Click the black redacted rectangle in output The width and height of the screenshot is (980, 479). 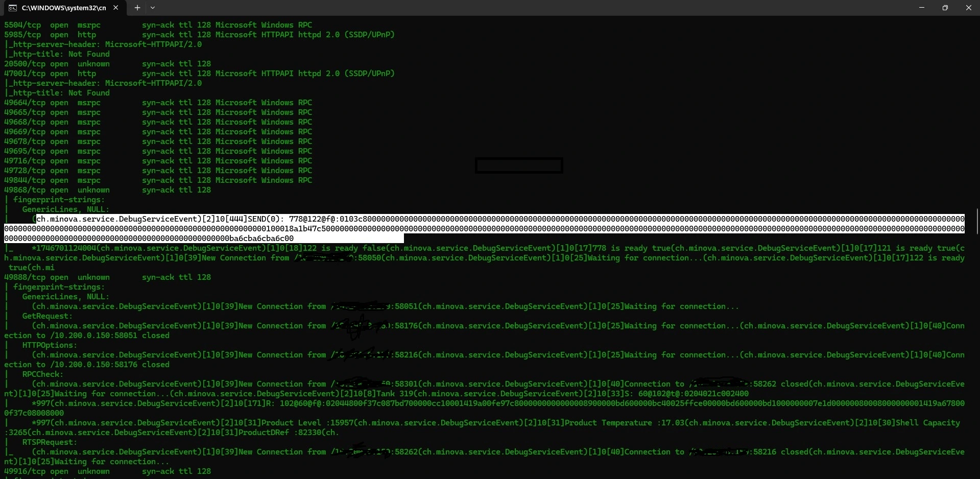coord(519,165)
